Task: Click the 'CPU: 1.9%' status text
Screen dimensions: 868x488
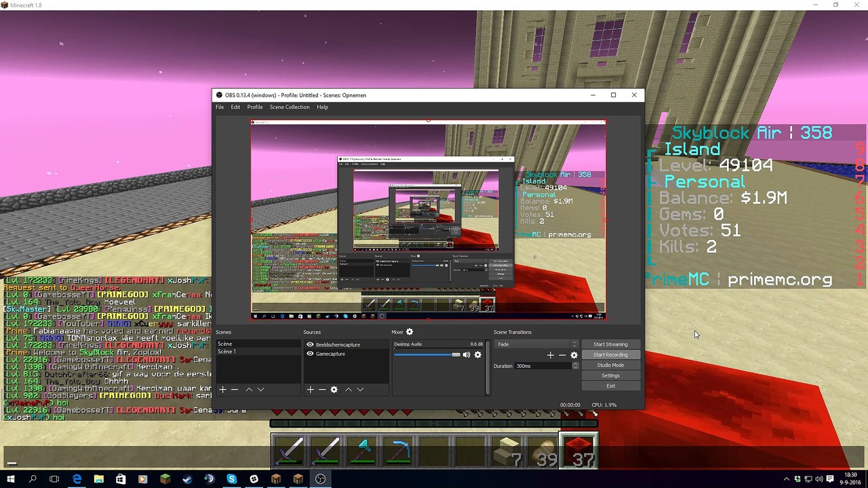Action: pyautogui.click(x=604, y=405)
